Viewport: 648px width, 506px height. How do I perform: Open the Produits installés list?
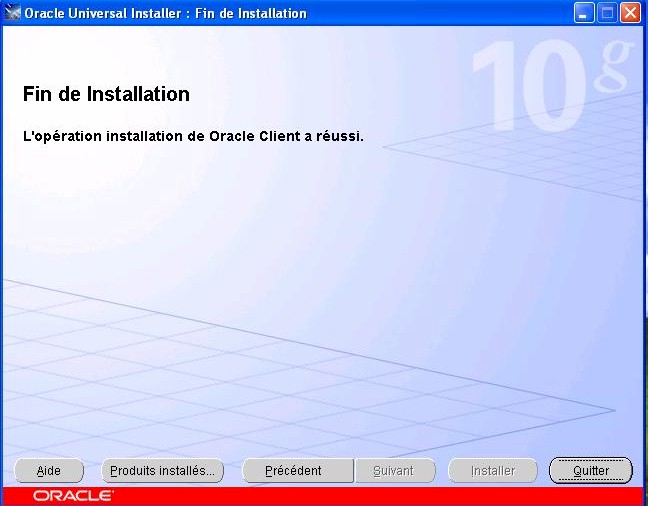coord(162,470)
